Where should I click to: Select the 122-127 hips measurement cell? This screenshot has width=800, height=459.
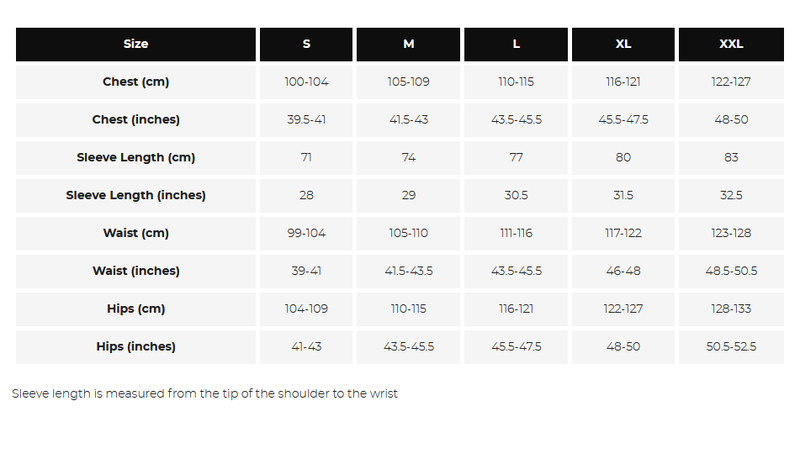(x=623, y=309)
